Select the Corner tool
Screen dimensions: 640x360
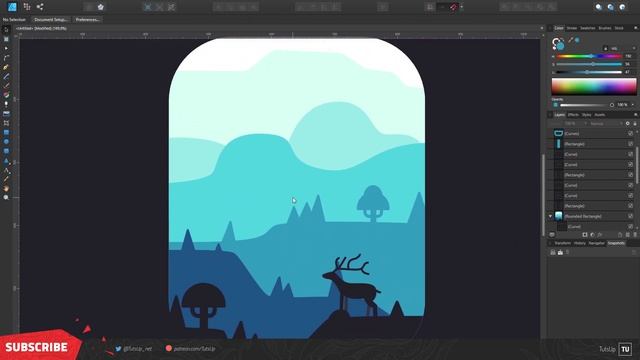coord(6,58)
